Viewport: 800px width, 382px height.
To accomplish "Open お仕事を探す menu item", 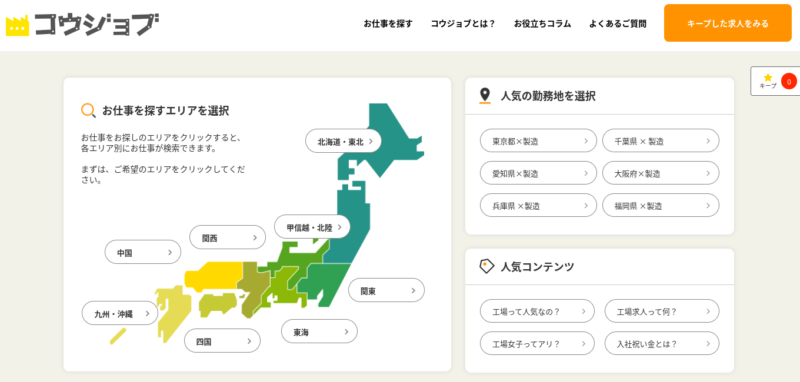I will (x=388, y=23).
